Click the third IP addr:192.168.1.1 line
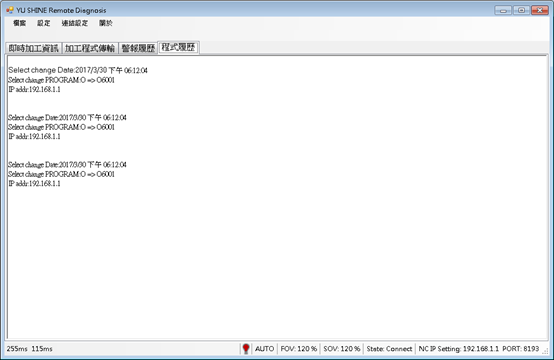 (x=34, y=183)
